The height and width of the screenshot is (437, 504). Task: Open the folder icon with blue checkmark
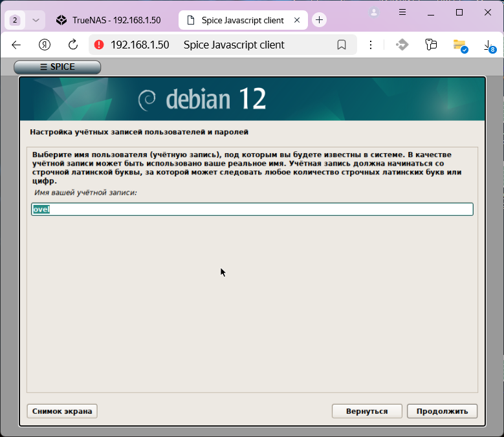pyautogui.click(x=460, y=46)
